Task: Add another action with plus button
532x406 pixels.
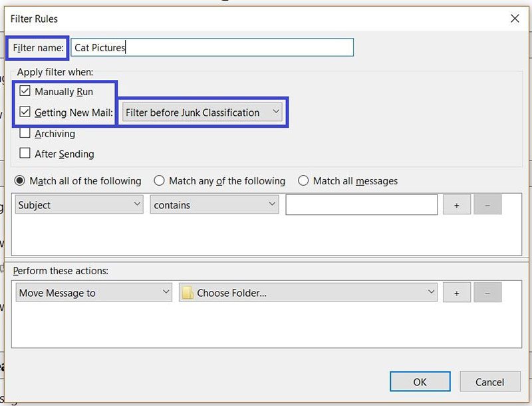Action: pyautogui.click(x=456, y=293)
